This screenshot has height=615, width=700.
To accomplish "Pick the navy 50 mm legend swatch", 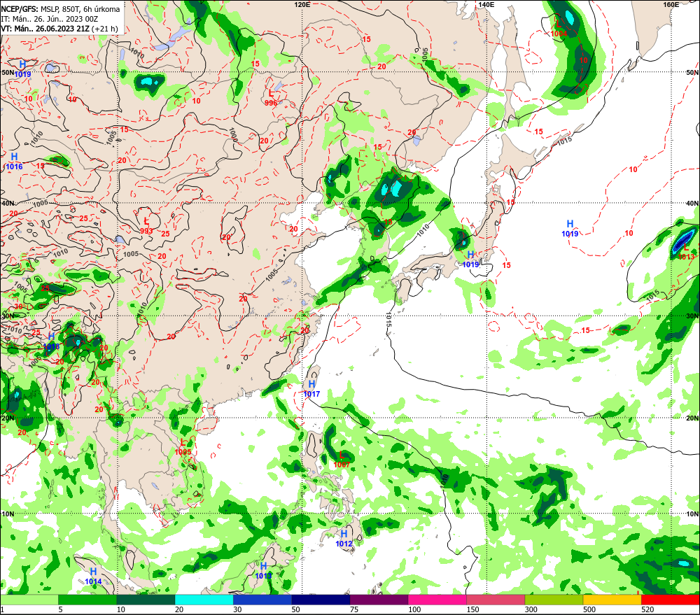I will [321, 600].
